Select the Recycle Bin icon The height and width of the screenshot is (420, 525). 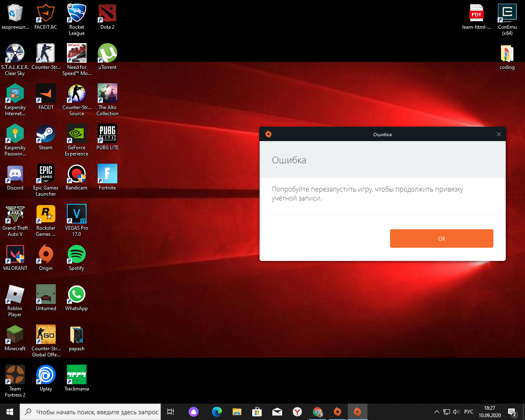(x=15, y=17)
